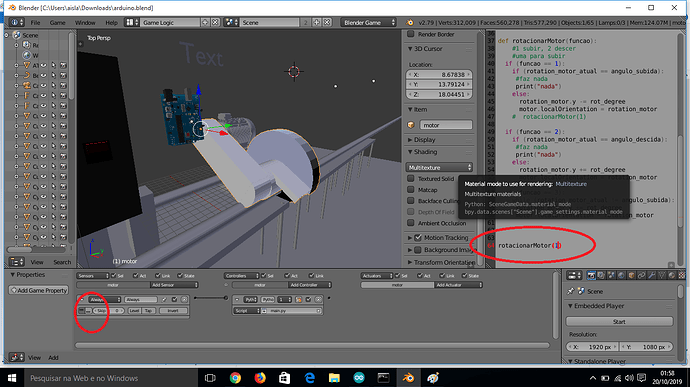Open the Add Controller dropdown
This screenshot has height=387, width=690.
tap(309, 285)
